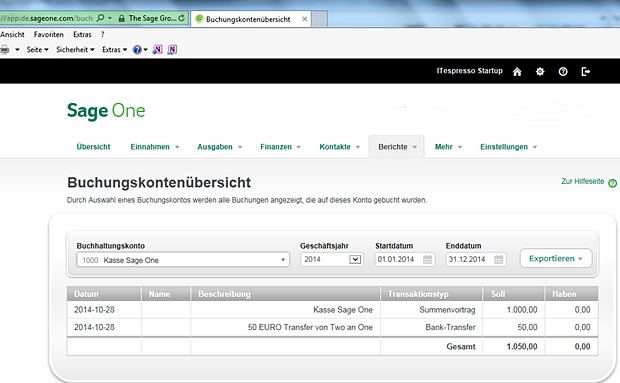Screen dimensions: 620x383
Task: Open a new browser tab
Action: point(320,19)
